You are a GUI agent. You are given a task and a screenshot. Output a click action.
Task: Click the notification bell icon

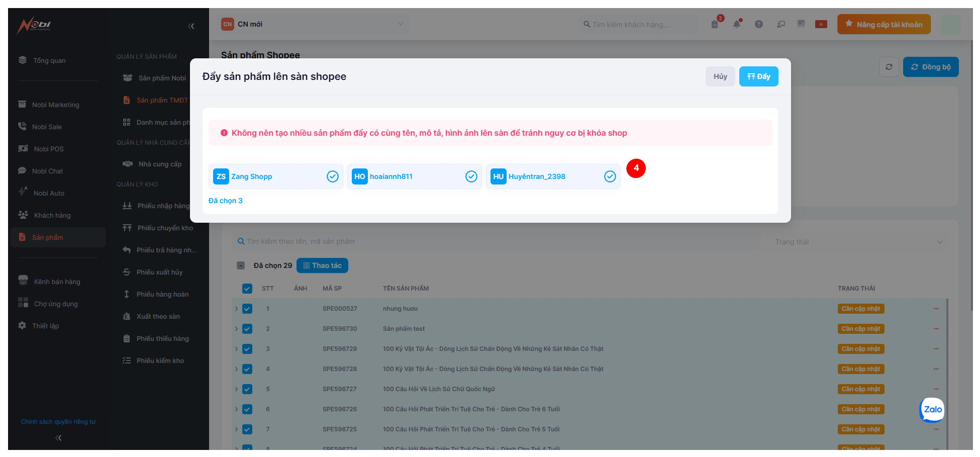point(737,24)
